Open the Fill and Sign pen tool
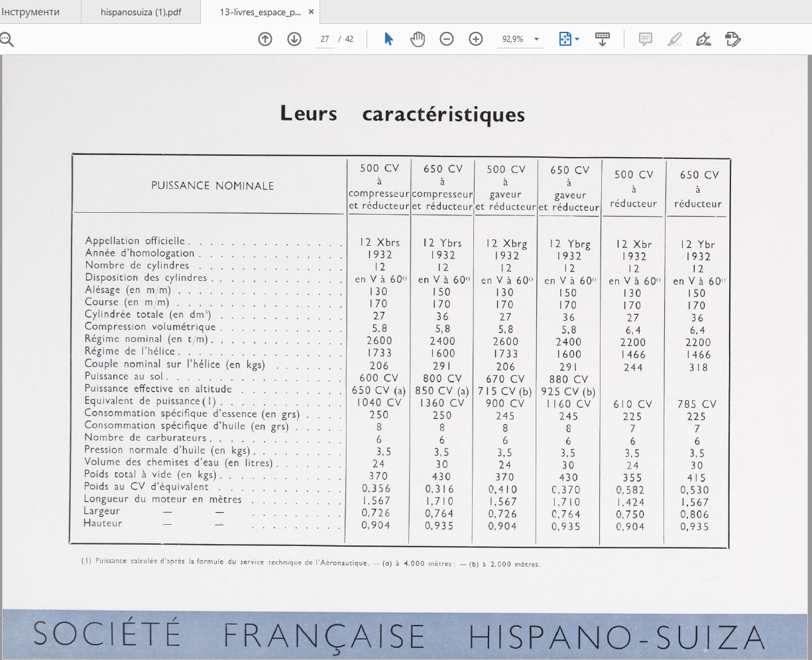This screenshot has width=812, height=660. [703, 39]
